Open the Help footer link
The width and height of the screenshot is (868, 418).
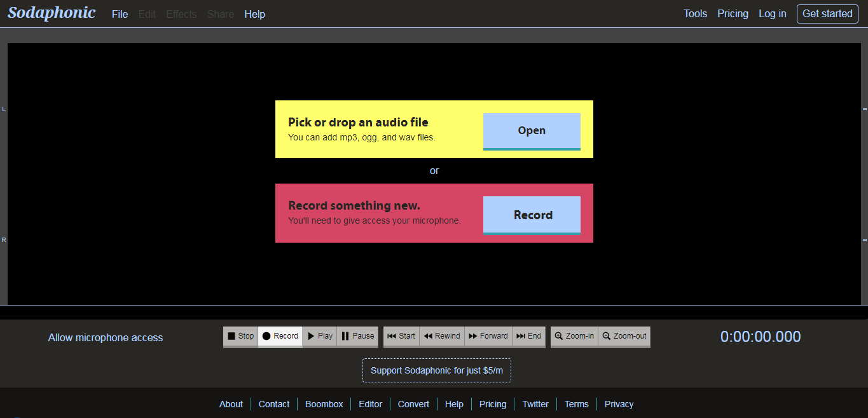click(454, 404)
